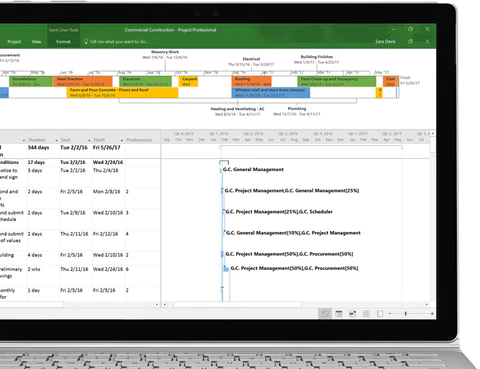This screenshot has height=369, width=480.
Task: Open the Duration column filter dropdown
Action: point(56,140)
